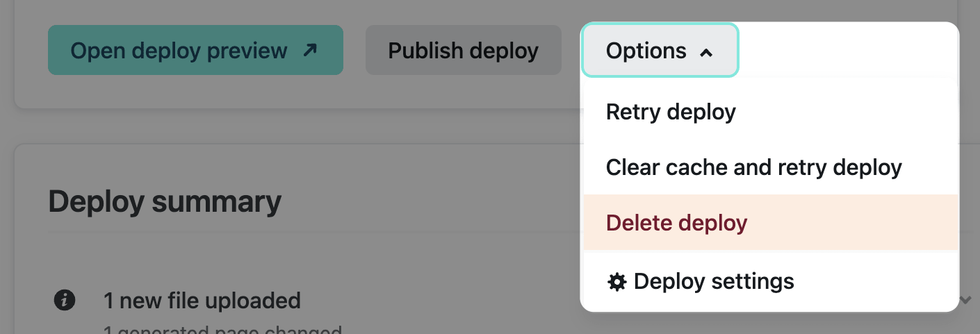The image size is (980, 334).
Task: Click the "Options" text label on the dropdown
Action: point(646,51)
